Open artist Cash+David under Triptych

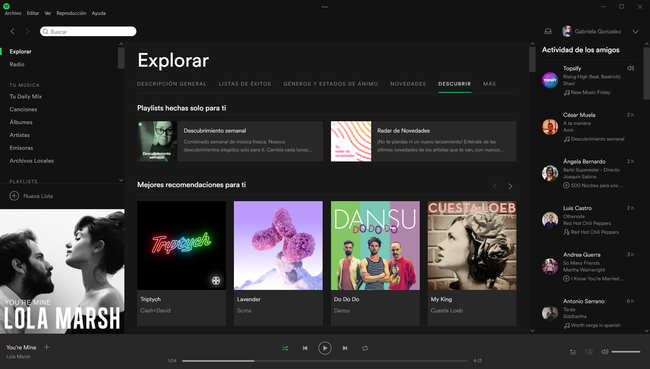(155, 310)
